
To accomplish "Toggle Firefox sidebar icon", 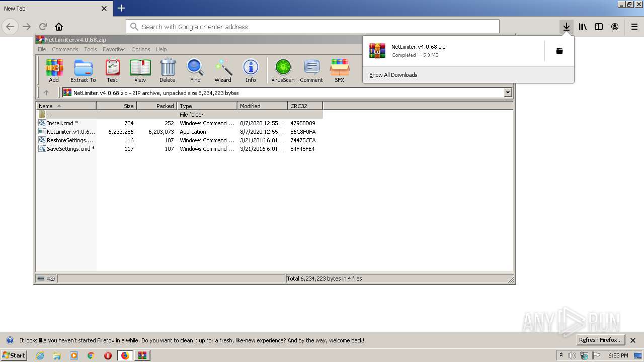I will click(x=599, y=27).
